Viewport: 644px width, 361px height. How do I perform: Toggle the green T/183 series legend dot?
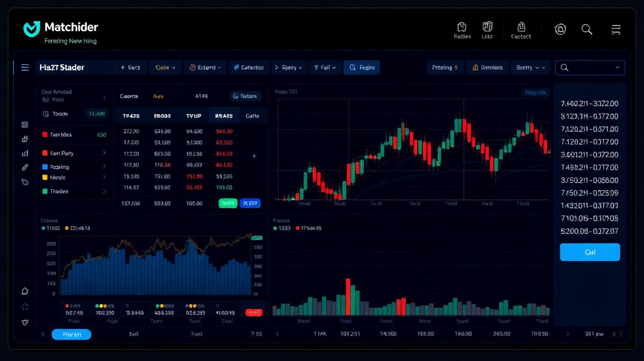[x=43, y=228]
